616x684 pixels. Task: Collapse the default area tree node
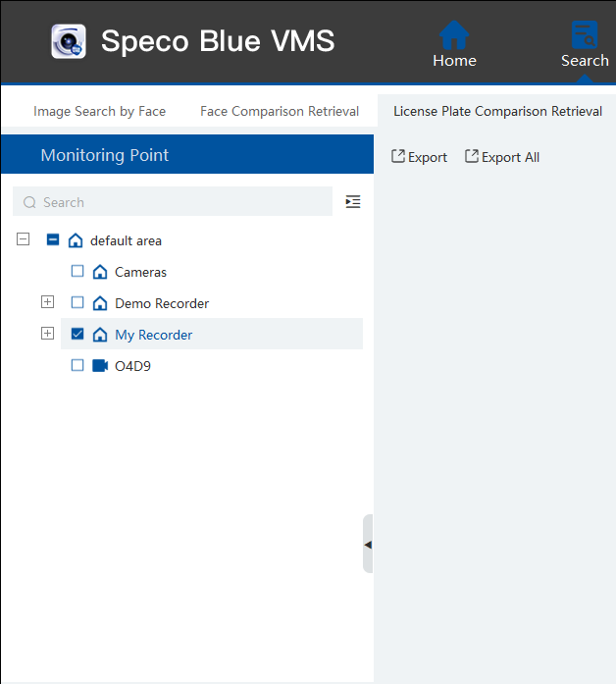[24, 239]
